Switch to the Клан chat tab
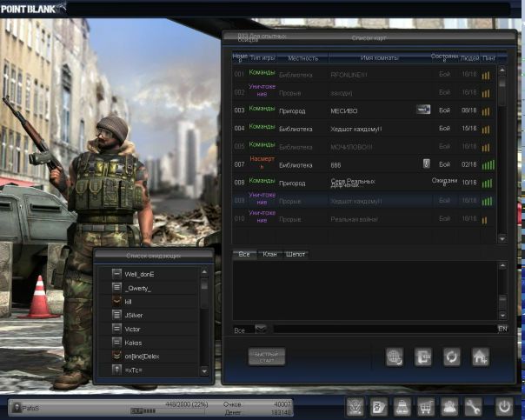525x420 pixels. [x=269, y=254]
